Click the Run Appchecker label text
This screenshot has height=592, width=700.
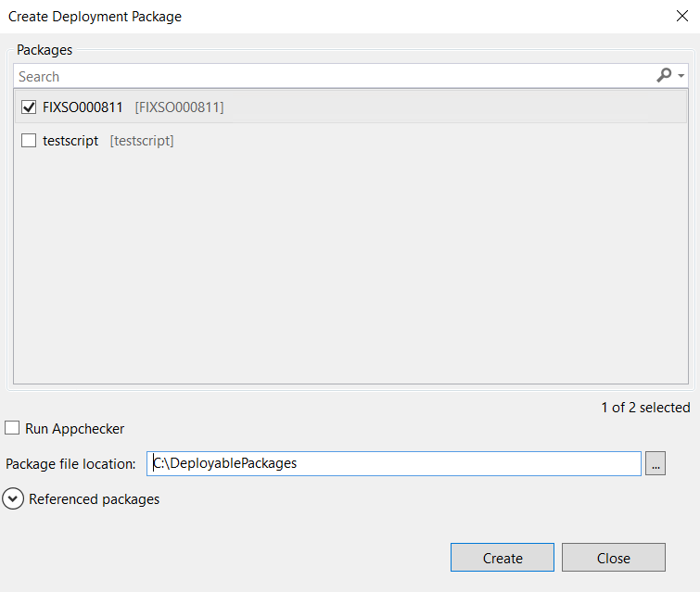(x=74, y=429)
